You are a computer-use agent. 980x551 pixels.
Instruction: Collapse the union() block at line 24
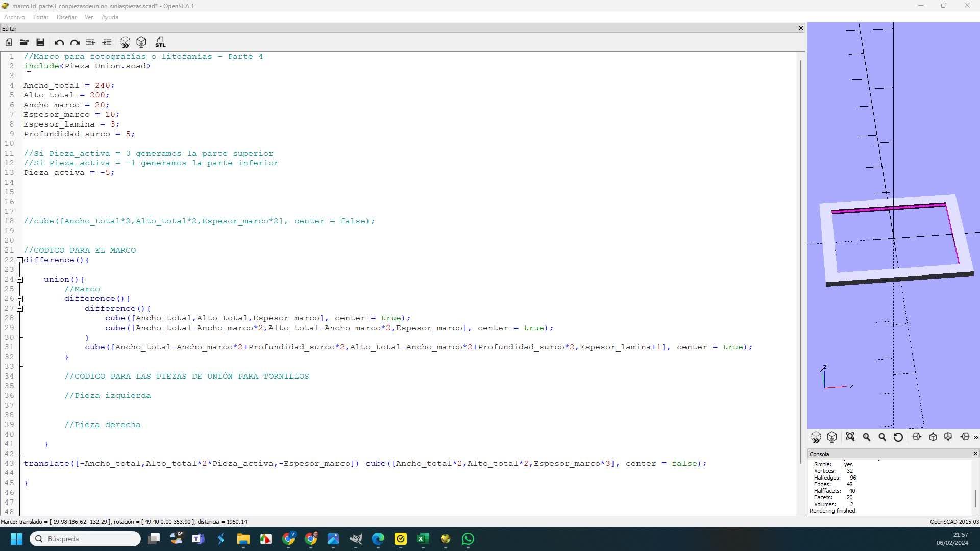point(20,280)
